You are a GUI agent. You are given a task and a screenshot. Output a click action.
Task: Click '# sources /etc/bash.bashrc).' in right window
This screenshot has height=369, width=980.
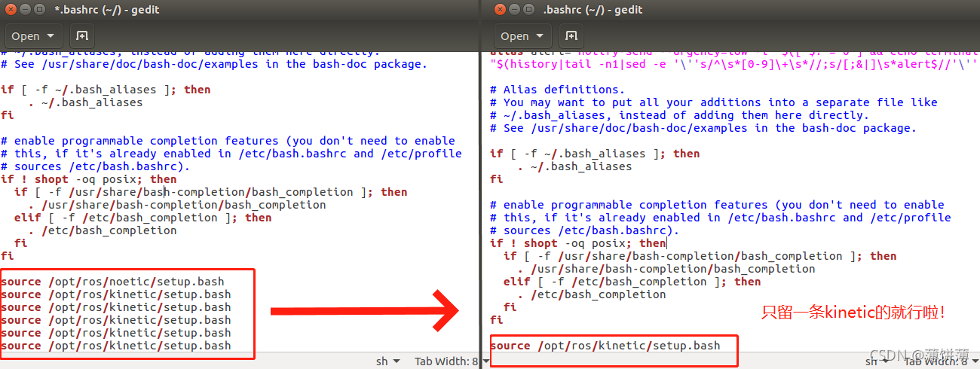tap(585, 230)
